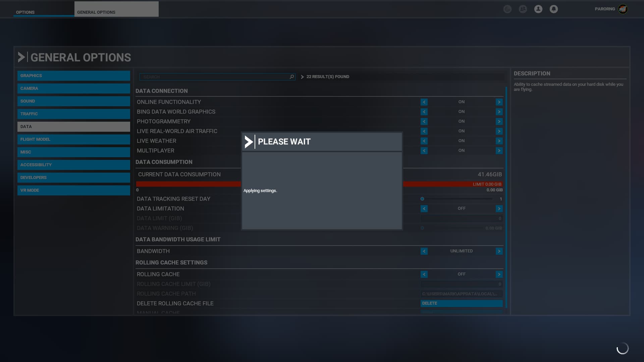This screenshot has height=362, width=644.
Task: Open the Options top tab
Action: click(25, 12)
